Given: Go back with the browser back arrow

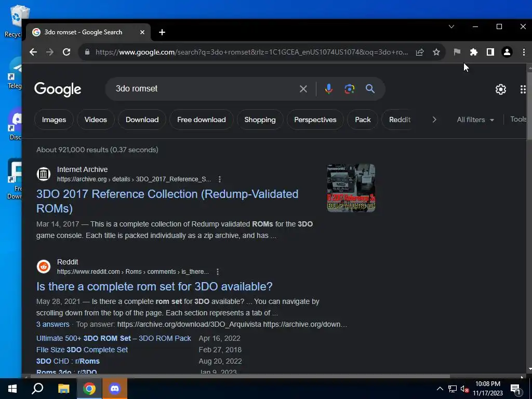Looking at the screenshot, I should tap(33, 52).
